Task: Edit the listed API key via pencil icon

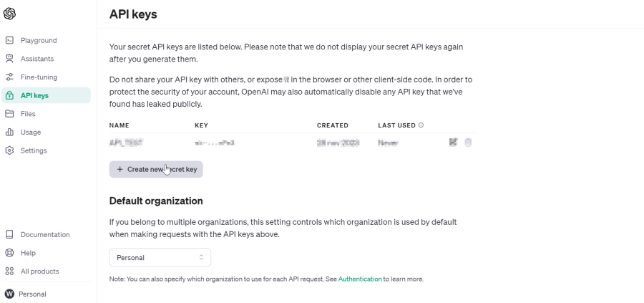Action: click(x=454, y=143)
